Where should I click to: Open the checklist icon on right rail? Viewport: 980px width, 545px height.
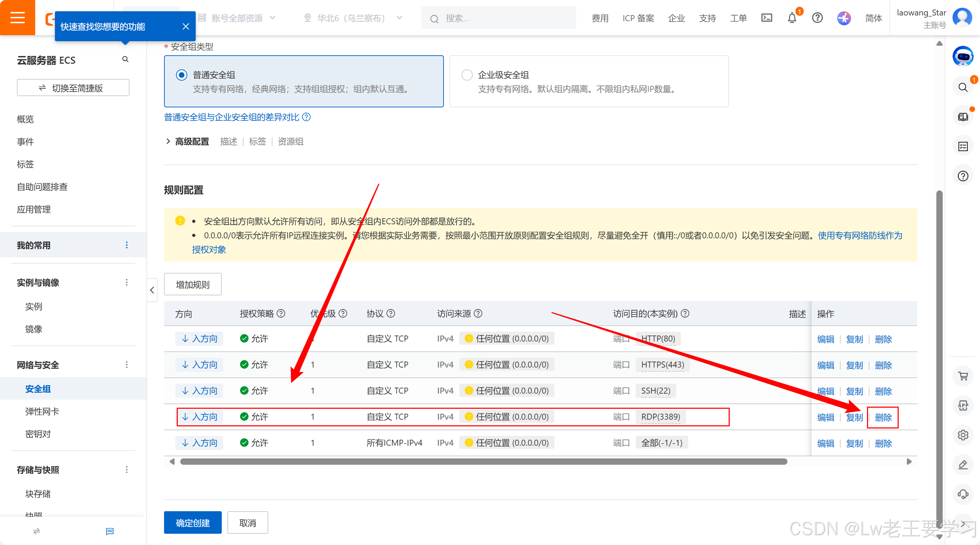click(x=962, y=146)
